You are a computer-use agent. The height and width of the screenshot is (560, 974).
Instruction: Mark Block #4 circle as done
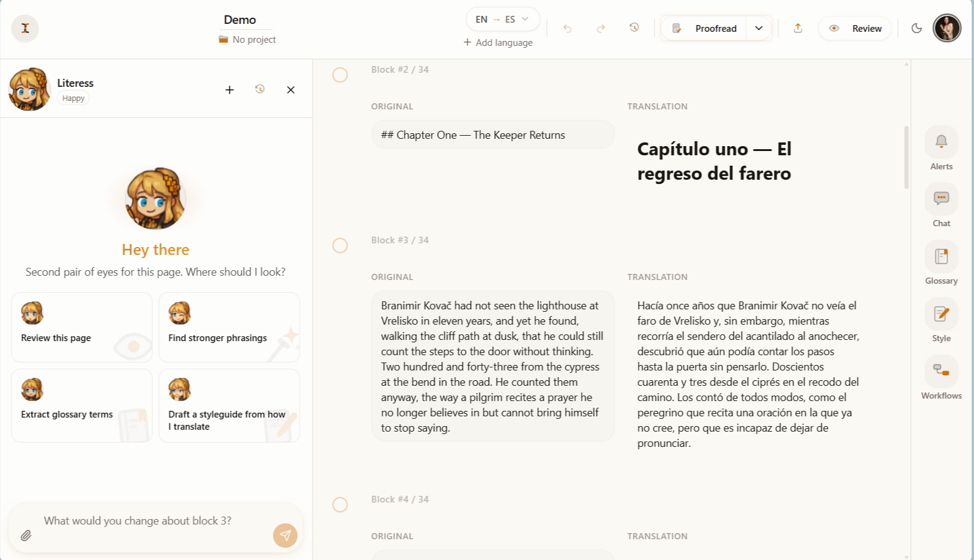point(340,505)
